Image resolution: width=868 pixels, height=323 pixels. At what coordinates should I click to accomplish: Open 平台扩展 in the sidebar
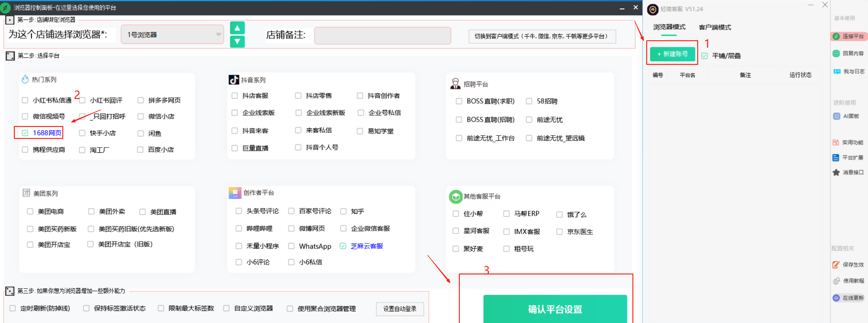coord(847,157)
